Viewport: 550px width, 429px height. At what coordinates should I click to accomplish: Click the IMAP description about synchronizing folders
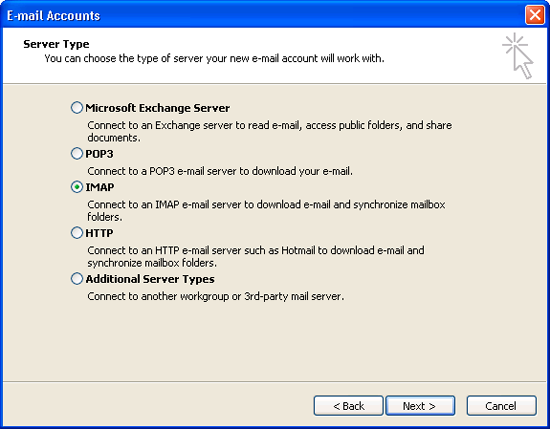[266, 210]
